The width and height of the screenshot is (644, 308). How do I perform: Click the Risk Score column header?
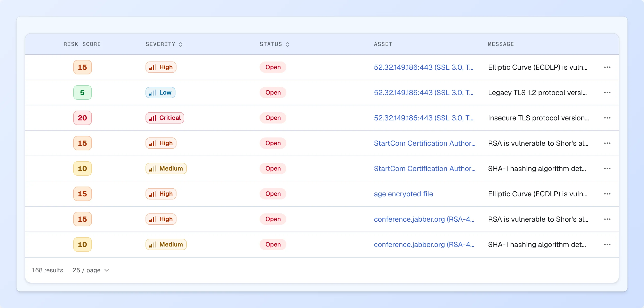point(82,44)
